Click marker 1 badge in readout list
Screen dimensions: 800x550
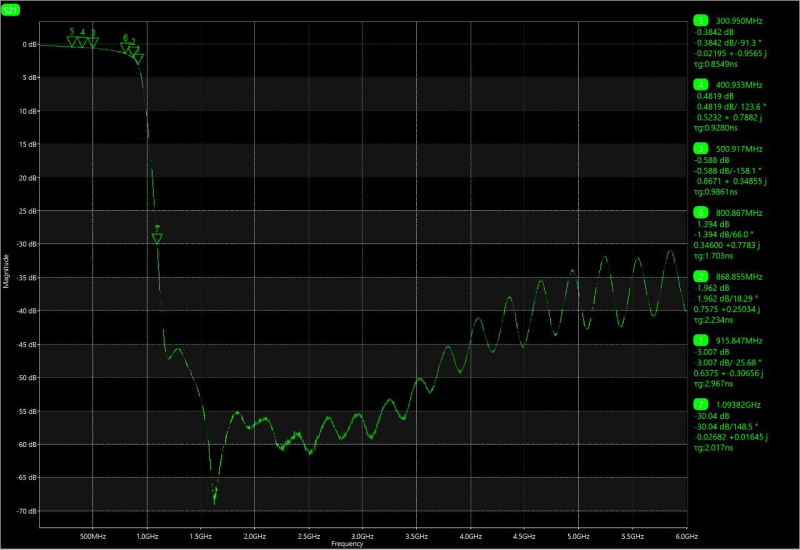point(701,340)
